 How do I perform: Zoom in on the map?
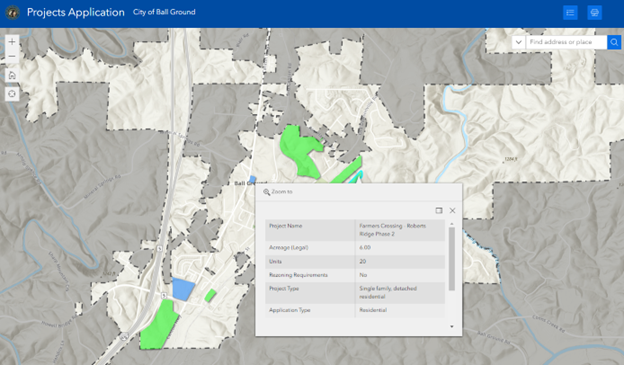12,41
